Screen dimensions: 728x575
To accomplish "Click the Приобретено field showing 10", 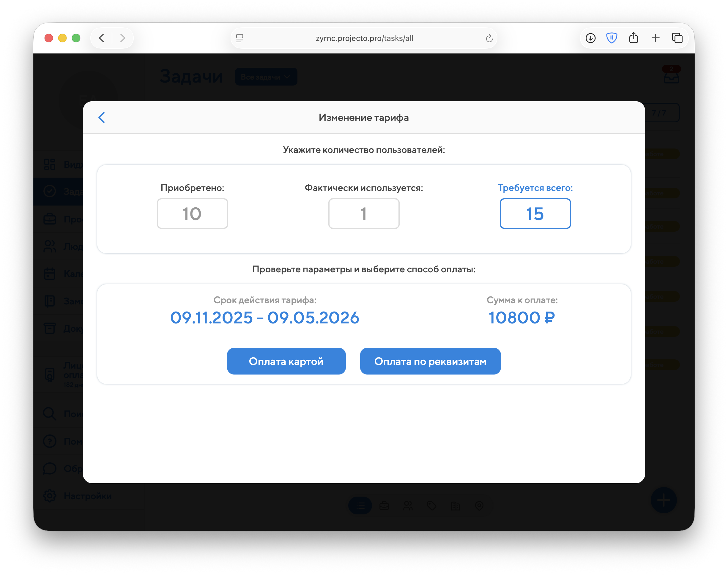I will [192, 214].
